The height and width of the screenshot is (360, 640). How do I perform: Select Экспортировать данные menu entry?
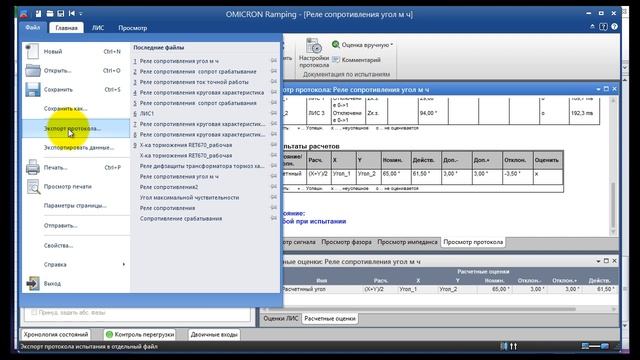76,148
